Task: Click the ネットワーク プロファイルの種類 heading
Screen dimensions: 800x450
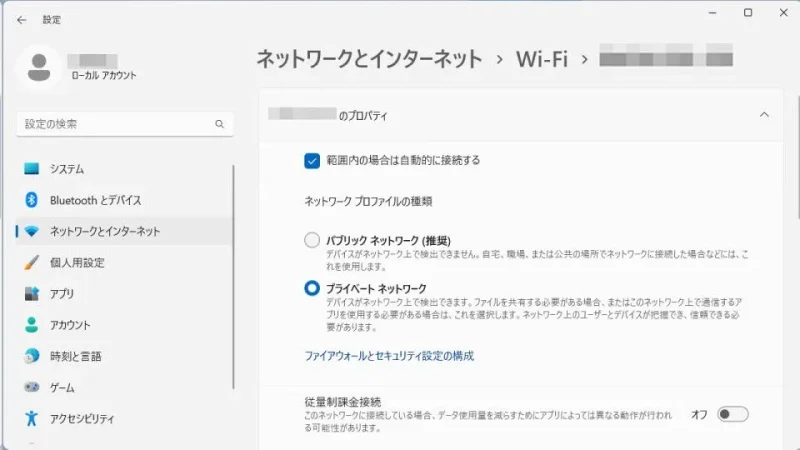Action: [x=368, y=202]
